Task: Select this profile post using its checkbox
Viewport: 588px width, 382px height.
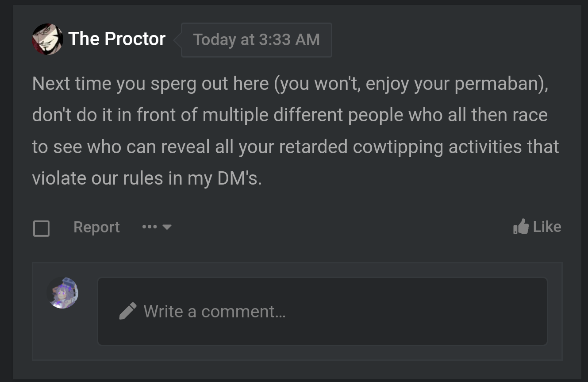Action: (41, 228)
